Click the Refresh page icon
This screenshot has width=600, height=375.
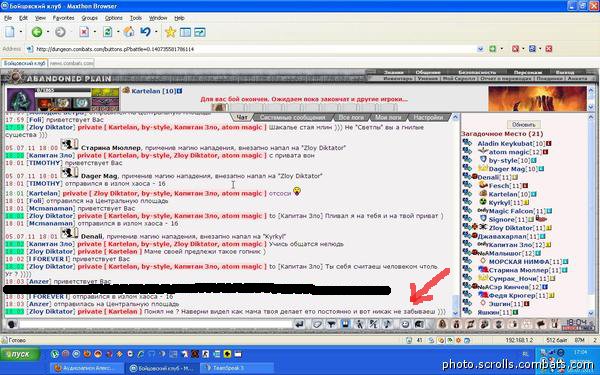pyautogui.click(x=108, y=32)
